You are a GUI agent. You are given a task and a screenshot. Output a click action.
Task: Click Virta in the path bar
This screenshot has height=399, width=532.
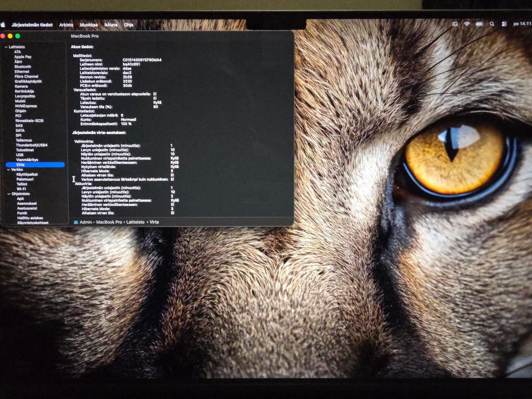(x=154, y=222)
